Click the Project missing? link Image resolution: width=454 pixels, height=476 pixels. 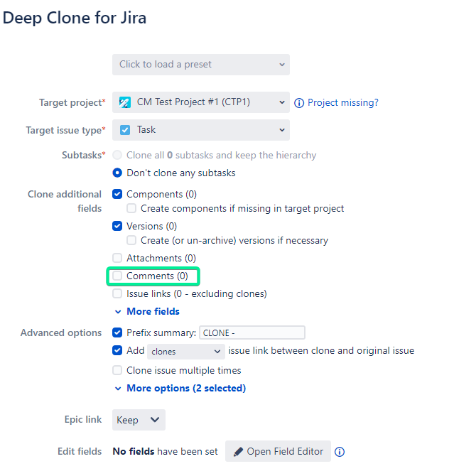coord(343,102)
